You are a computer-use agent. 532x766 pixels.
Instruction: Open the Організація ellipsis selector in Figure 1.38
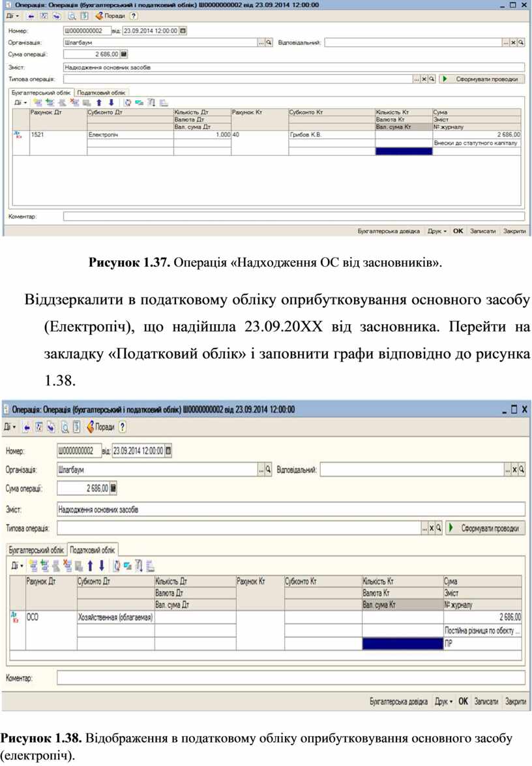[261, 470]
